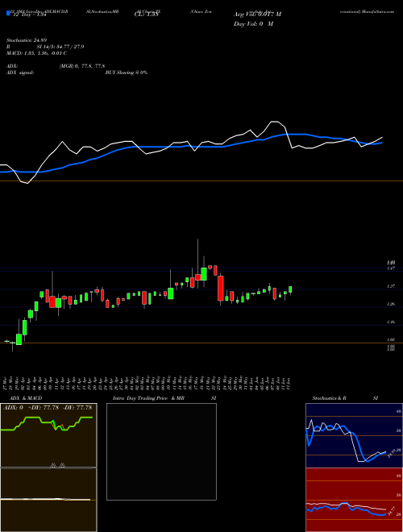Click the 1.16 price axis label
The image size is (403, 532).
[x=391, y=322]
